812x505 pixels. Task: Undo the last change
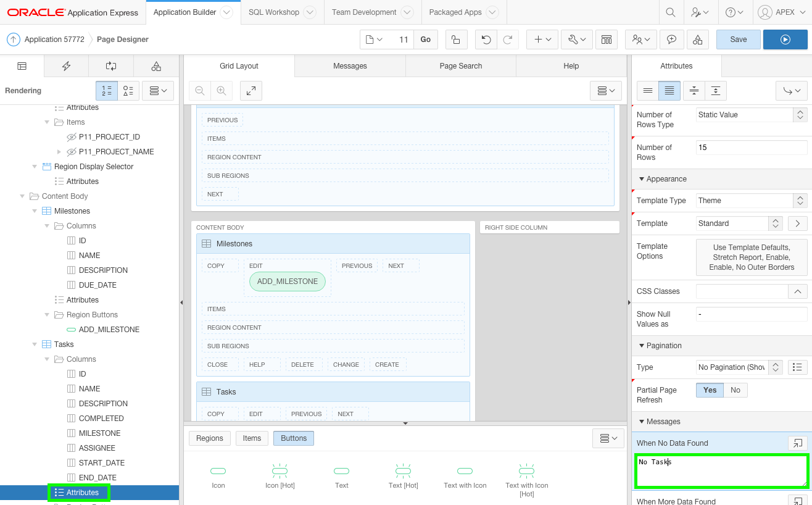click(486, 38)
